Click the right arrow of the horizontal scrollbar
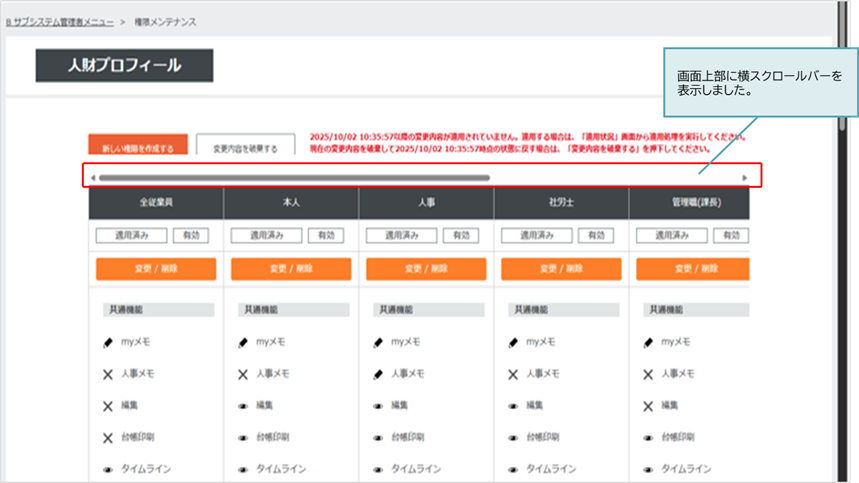This screenshot has height=483, width=859. [744, 178]
